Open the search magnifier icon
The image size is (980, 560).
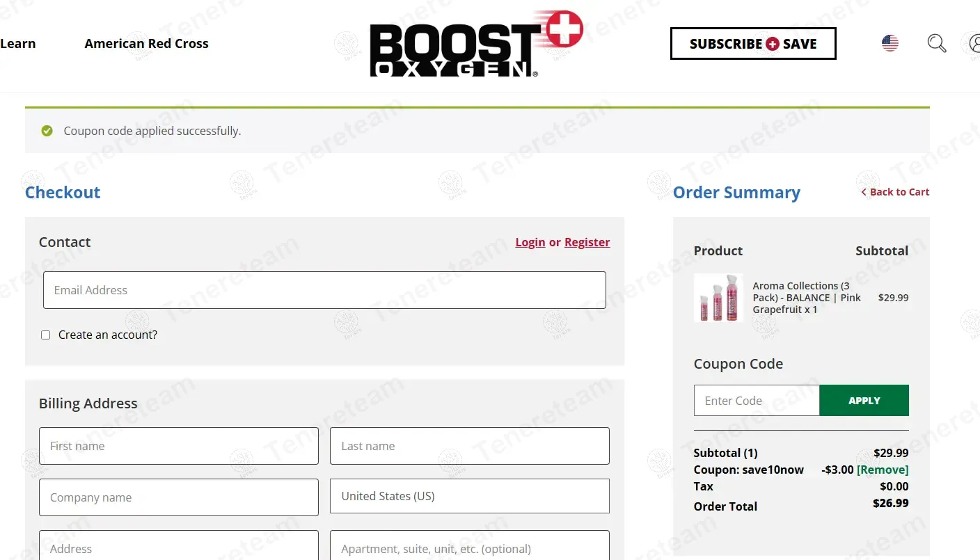937,43
